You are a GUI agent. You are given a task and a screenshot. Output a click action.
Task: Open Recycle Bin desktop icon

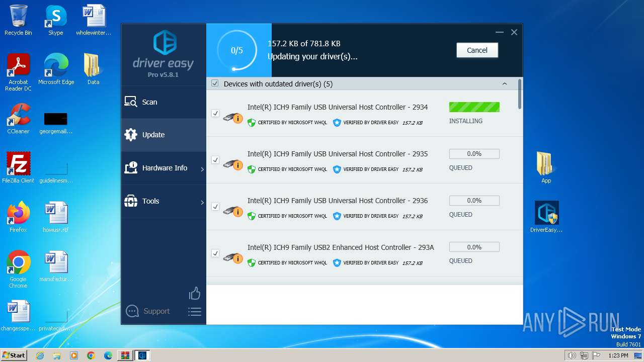pyautogui.click(x=18, y=20)
